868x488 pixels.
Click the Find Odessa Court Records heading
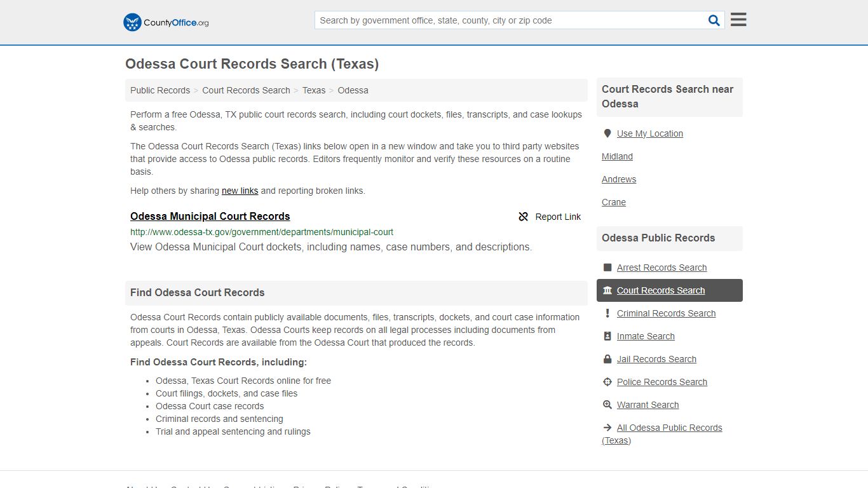coord(197,292)
